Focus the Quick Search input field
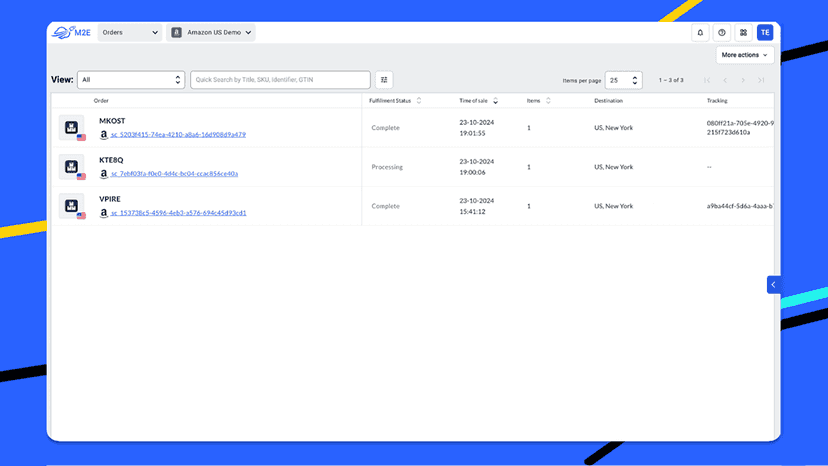The image size is (828, 466). [x=280, y=80]
